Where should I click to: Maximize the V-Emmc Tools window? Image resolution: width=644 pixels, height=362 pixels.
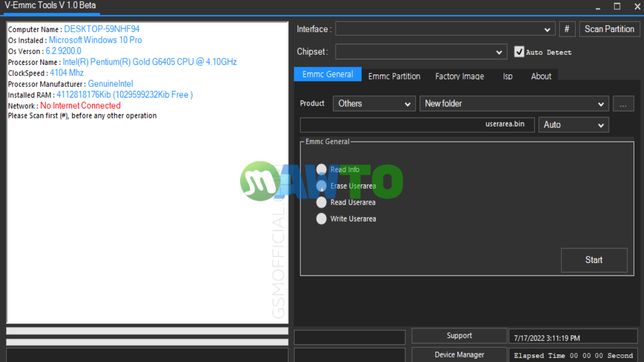point(617,7)
